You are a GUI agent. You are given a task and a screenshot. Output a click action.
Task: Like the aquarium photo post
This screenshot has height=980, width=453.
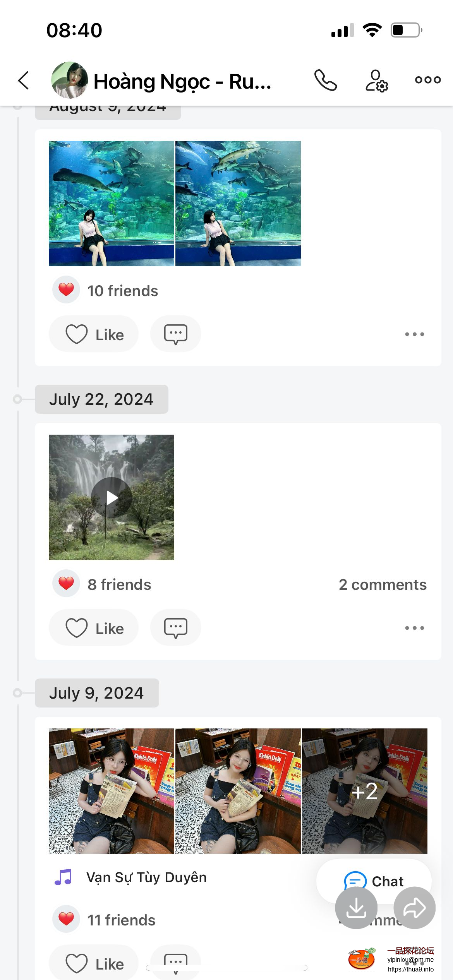pos(94,334)
